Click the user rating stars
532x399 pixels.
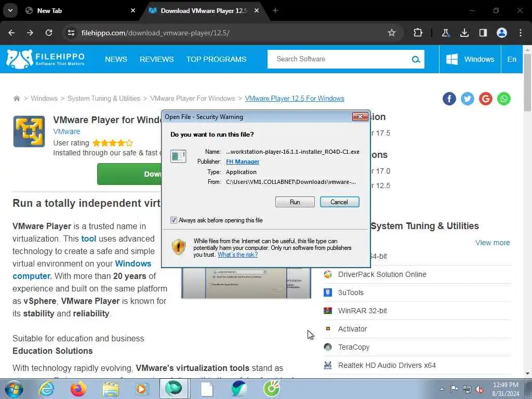click(x=113, y=143)
